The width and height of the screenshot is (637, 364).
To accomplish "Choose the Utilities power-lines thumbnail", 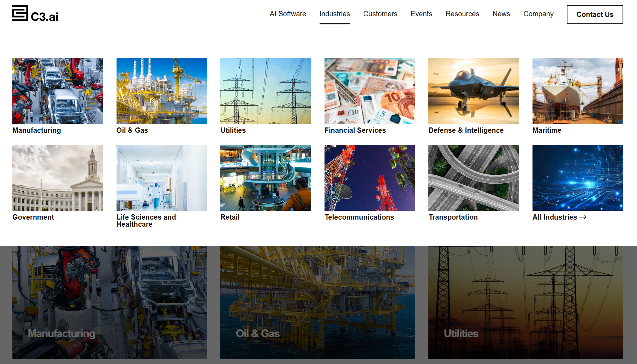I will pos(266,91).
